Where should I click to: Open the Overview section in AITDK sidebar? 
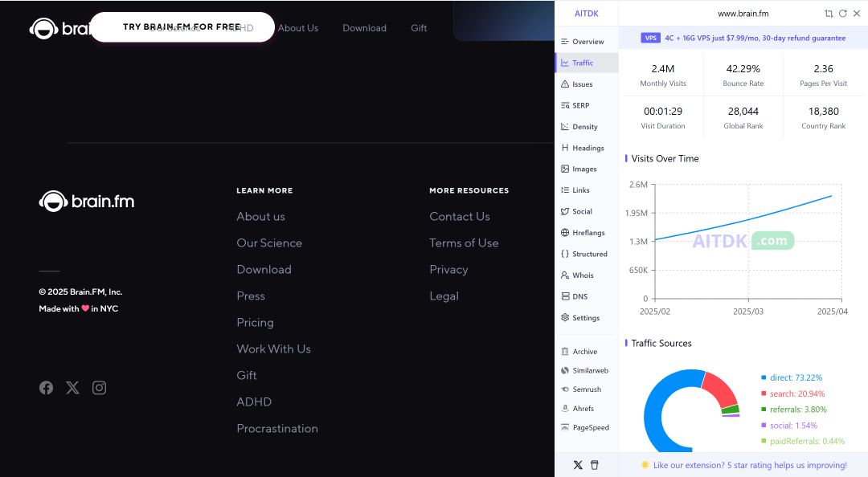(586, 42)
